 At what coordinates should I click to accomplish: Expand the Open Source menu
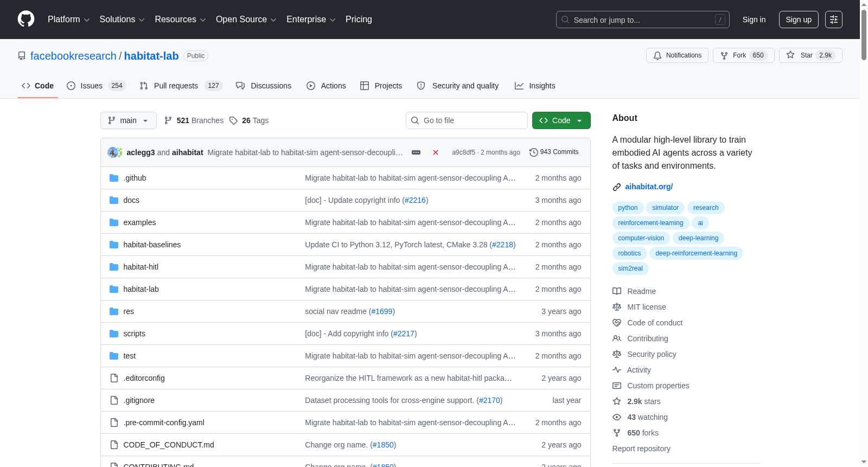[246, 20]
